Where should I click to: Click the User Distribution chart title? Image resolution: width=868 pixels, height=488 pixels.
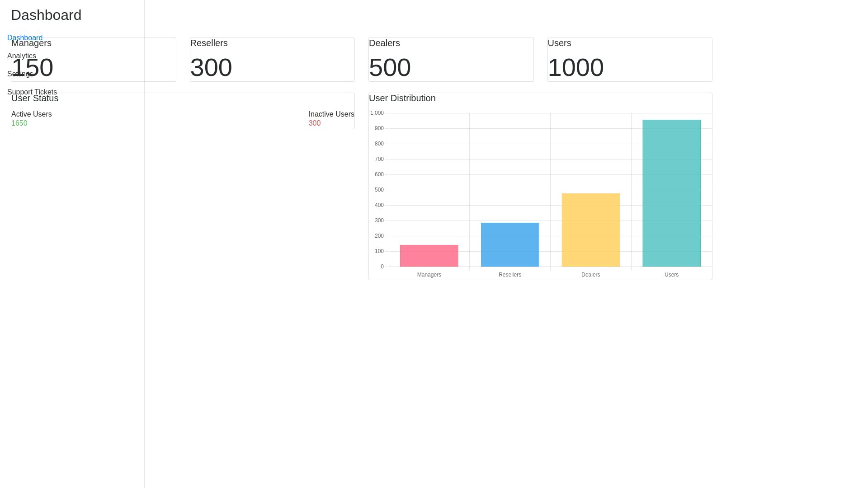(x=402, y=98)
